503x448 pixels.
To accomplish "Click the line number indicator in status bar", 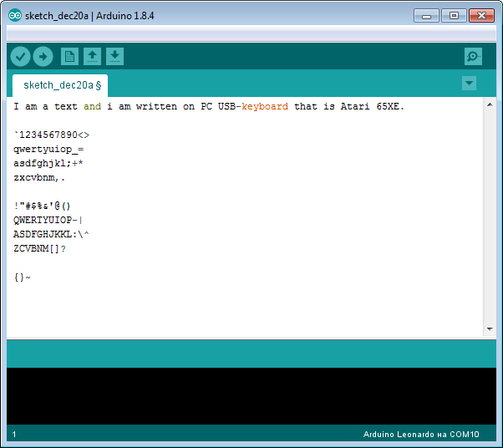I will pyautogui.click(x=14, y=435).
